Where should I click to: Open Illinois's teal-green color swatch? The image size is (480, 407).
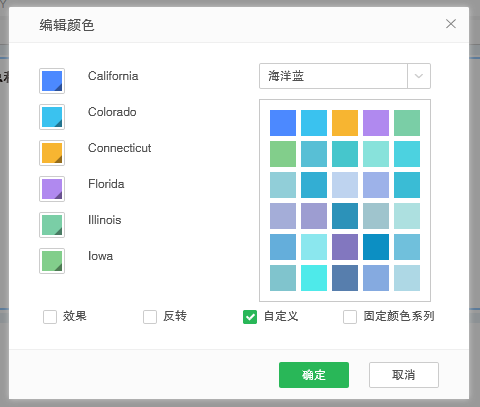[52, 225]
